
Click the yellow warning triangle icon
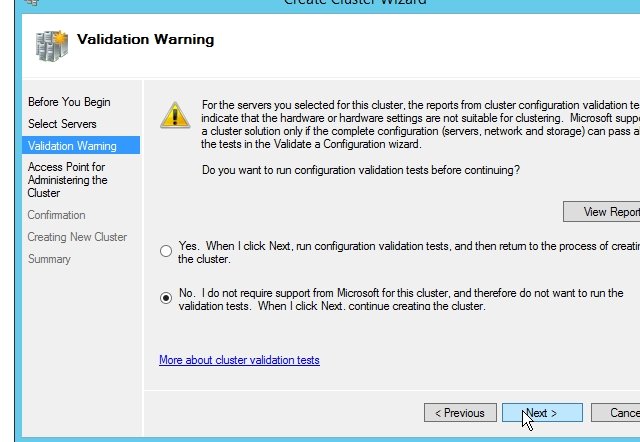point(175,115)
